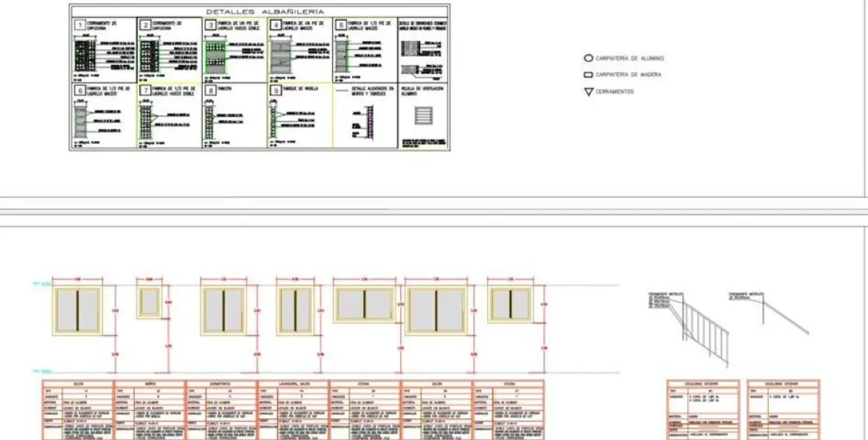The height and width of the screenshot is (440, 868).
Task: Select the numbered box 3 in masonry details
Action: (x=210, y=26)
